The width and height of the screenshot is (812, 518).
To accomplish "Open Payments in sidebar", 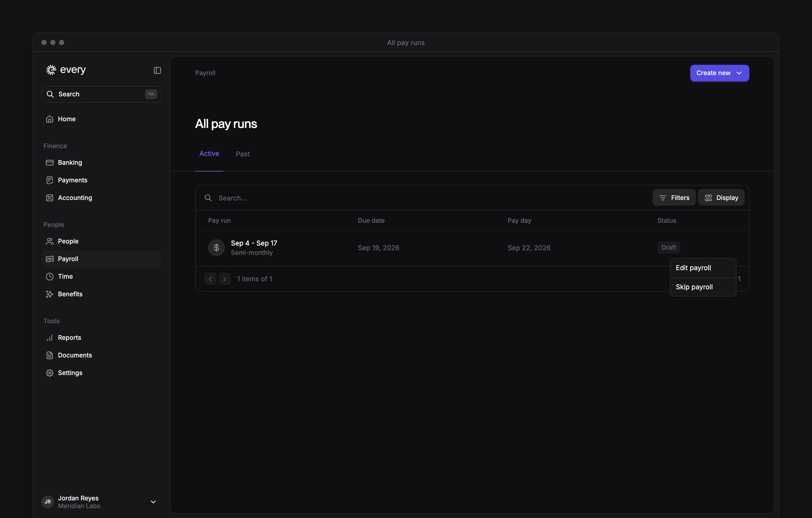I will (x=101, y=180).
